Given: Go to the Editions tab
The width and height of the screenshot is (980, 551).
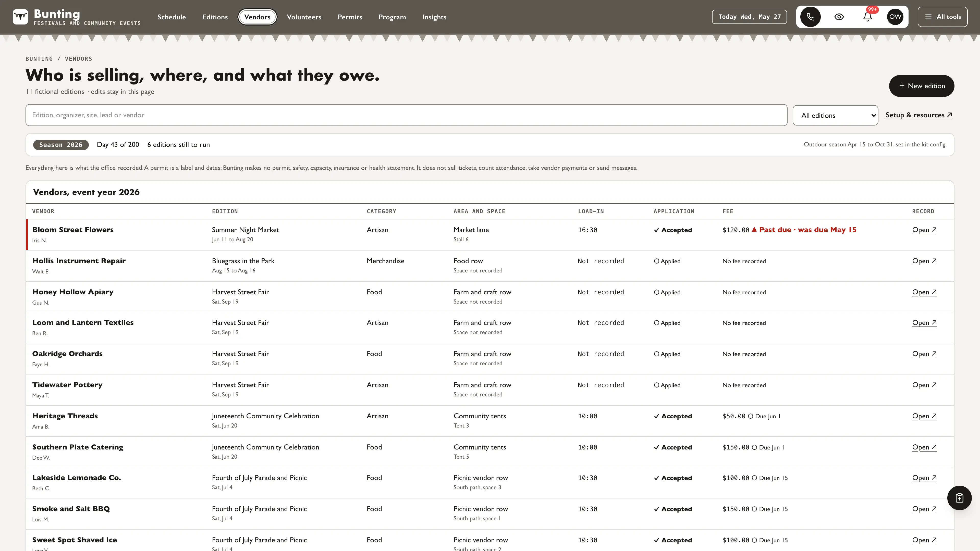Looking at the screenshot, I should (215, 17).
